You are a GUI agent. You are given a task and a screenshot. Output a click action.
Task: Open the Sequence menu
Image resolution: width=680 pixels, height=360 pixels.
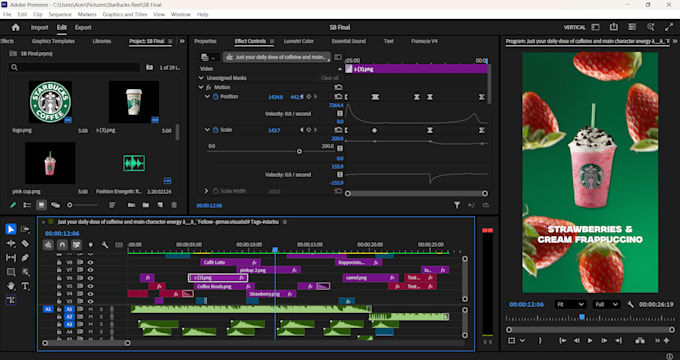click(x=60, y=14)
